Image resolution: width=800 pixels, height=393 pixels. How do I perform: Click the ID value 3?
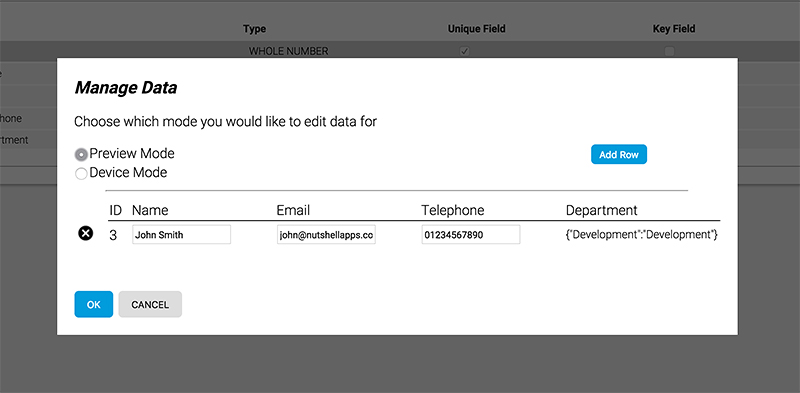coord(113,235)
